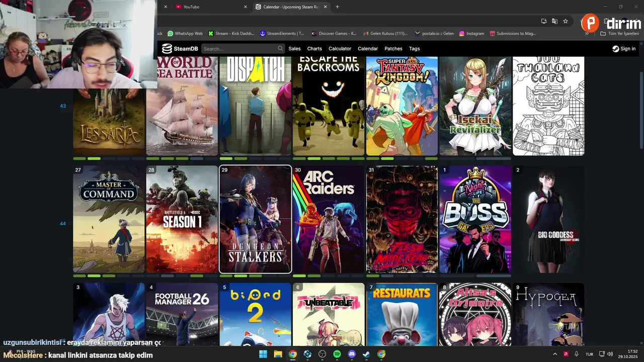Open a new browser tab

click(337, 7)
